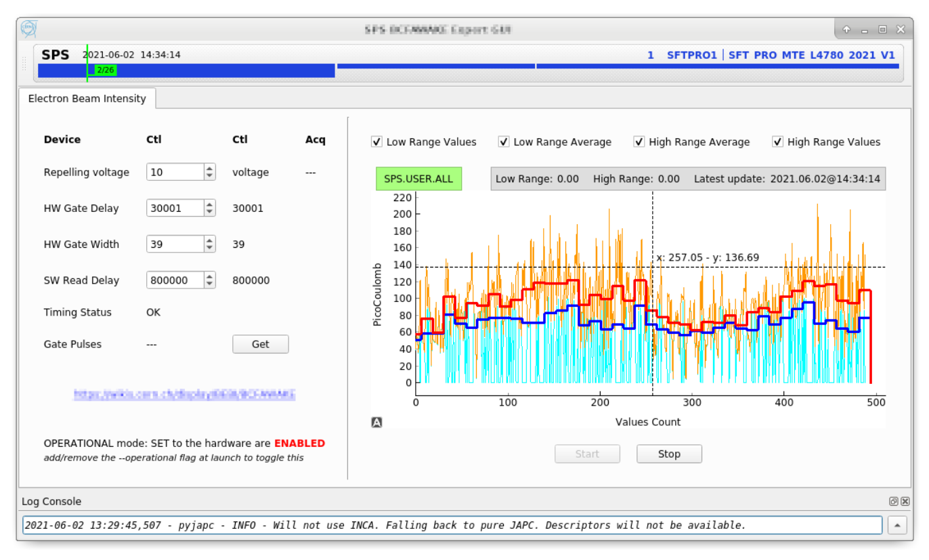This screenshot has width=929, height=560.
Task: Disable the High Range Average checkbox
Action: click(x=639, y=142)
